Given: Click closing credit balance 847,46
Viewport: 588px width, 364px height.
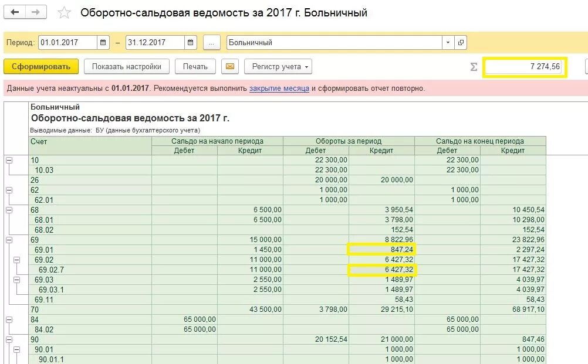Looking at the screenshot, I should 513,339.
